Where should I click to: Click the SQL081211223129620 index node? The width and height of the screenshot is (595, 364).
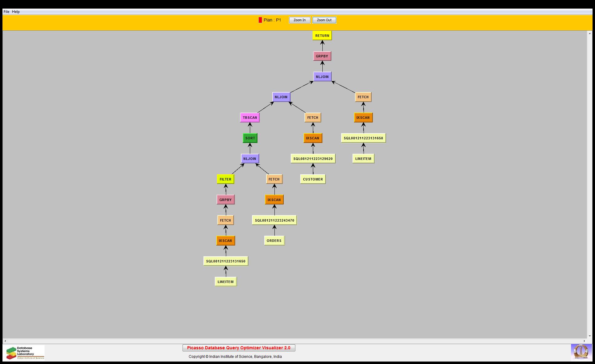click(313, 159)
